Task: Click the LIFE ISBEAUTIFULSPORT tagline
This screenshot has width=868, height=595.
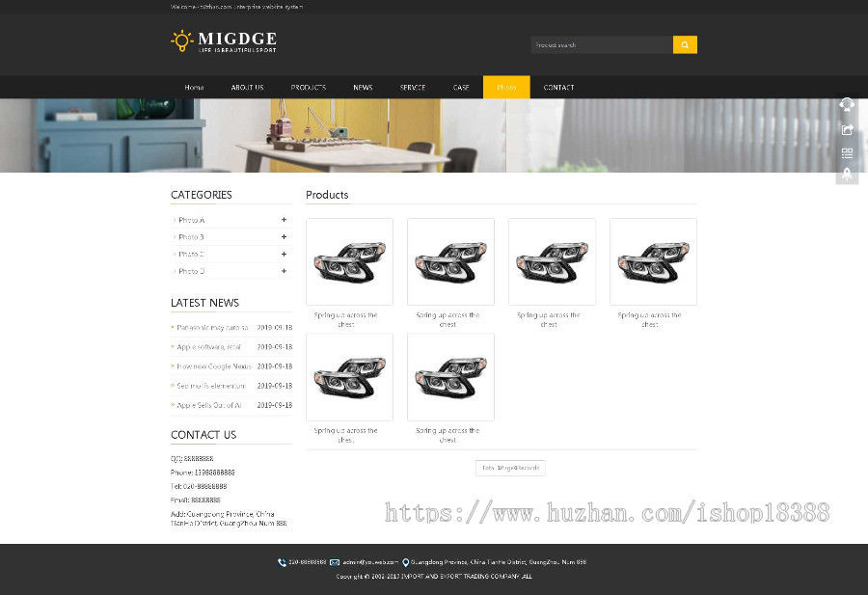Action: click(x=237, y=50)
